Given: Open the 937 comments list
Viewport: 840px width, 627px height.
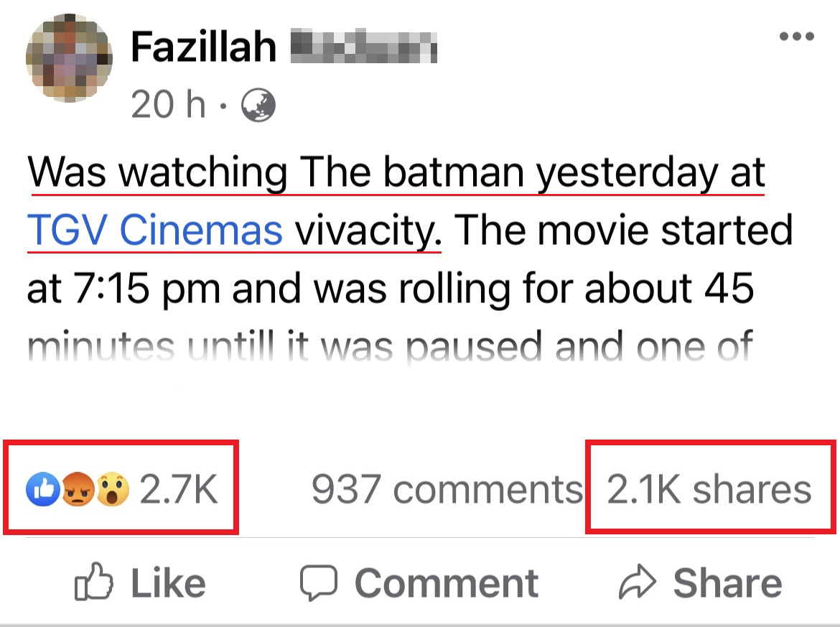Looking at the screenshot, I should (446, 490).
